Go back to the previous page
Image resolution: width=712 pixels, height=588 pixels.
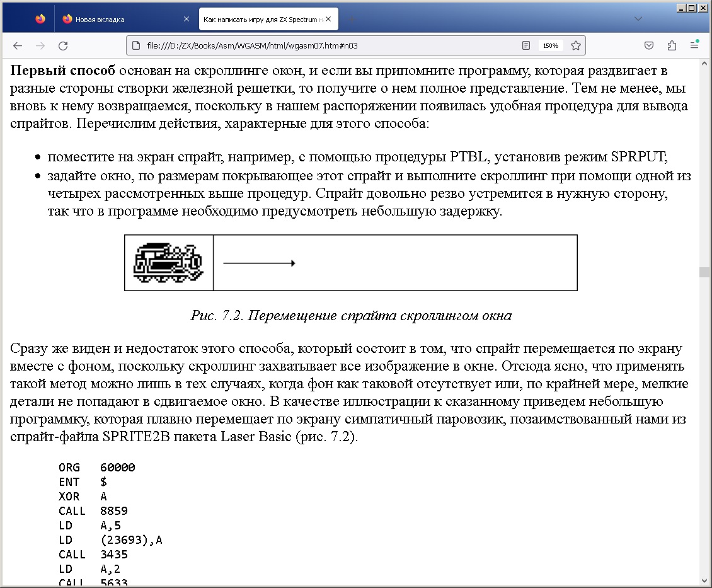pyautogui.click(x=18, y=45)
